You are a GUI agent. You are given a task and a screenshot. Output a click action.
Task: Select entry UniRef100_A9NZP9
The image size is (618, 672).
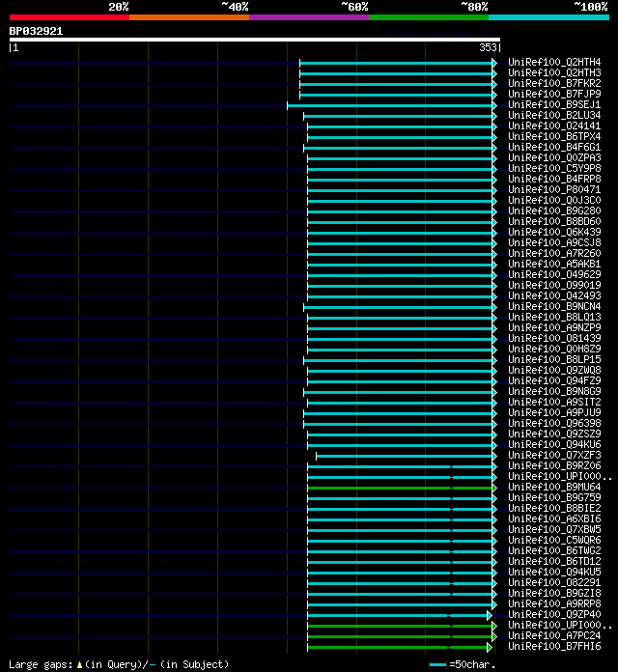pyautogui.click(x=554, y=328)
